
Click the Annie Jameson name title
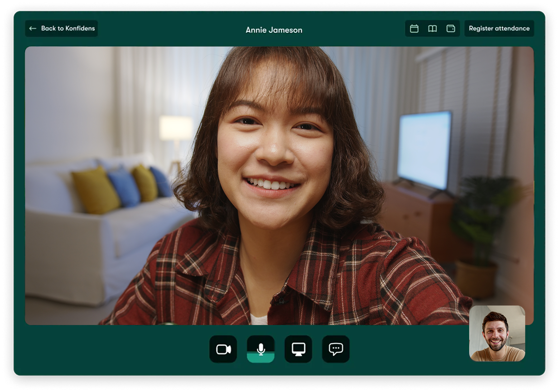tap(274, 30)
